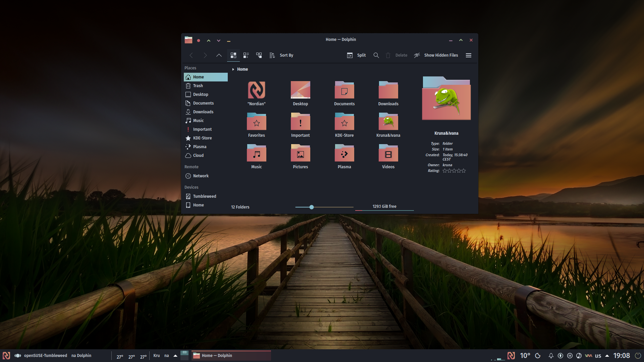Click the green up-arrow titlebar button

[209, 41]
